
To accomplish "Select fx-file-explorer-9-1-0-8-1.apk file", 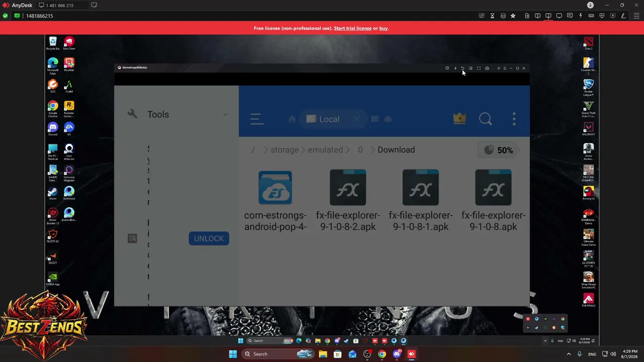I will (x=421, y=201).
